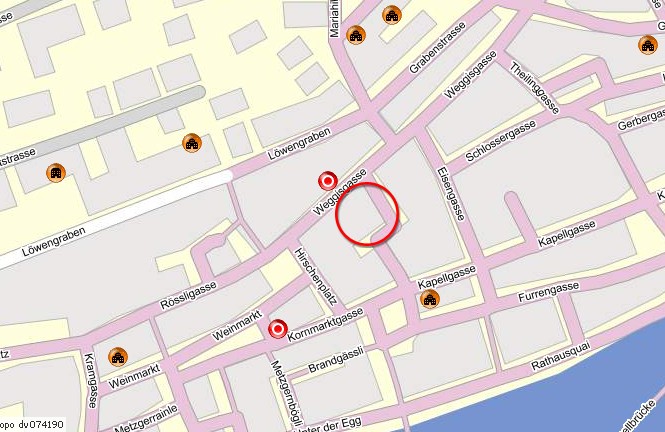Screen dimensions: 665x432
Task: Select the Eisengasse street label
Action: point(451,194)
